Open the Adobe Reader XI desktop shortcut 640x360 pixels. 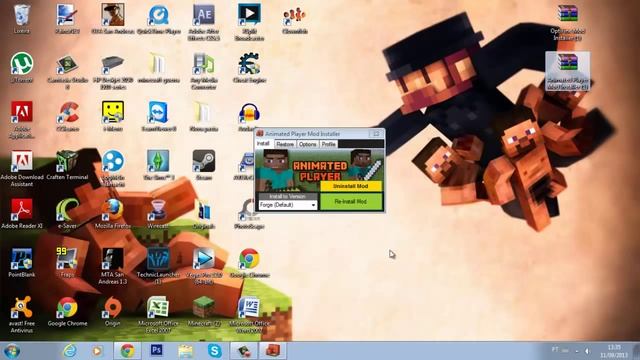[x=22, y=213]
